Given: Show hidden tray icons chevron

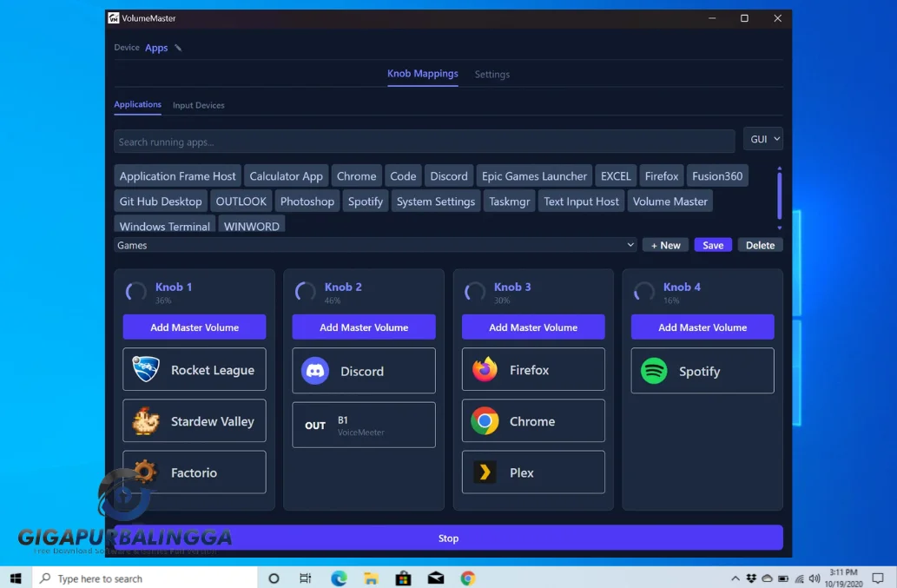Looking at the screenshot, I should click(735, 578).
